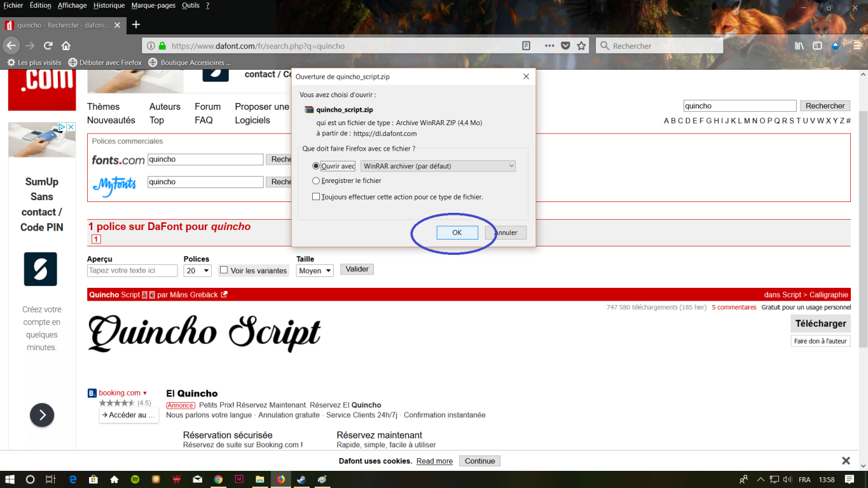The width and height of the screenshot is (868, 488).
Task: Open the Nouveautés page
Action: coord(111,120)
